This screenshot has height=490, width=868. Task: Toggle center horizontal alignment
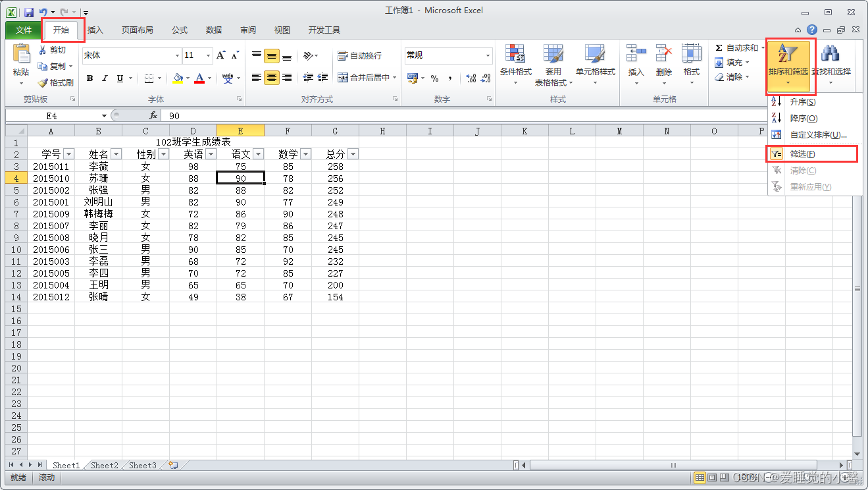coord(272,78)
